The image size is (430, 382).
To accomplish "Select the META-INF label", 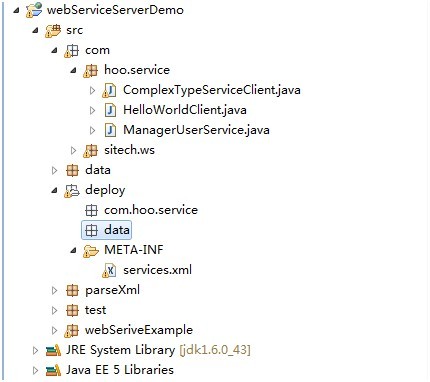I will [134, 250].
